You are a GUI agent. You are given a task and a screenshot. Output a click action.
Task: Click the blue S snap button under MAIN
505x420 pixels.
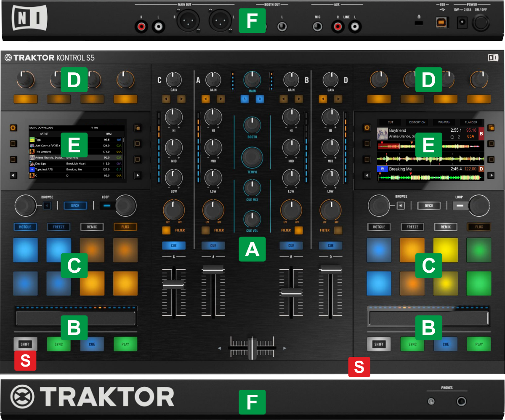tap(244, 99)
